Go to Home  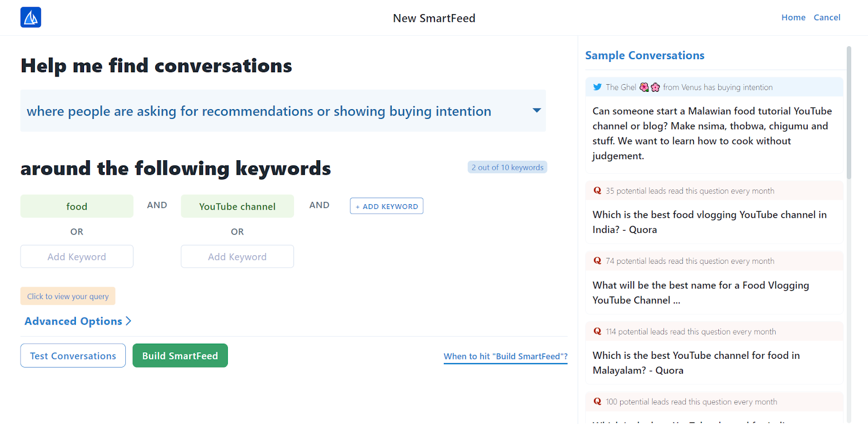pos(793,17)
